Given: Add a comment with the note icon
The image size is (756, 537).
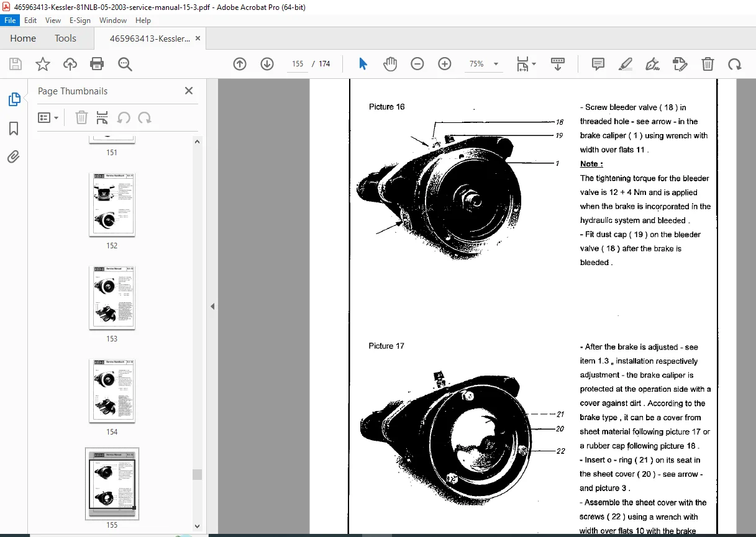Looking at the screenshot, I should point(598,64).
